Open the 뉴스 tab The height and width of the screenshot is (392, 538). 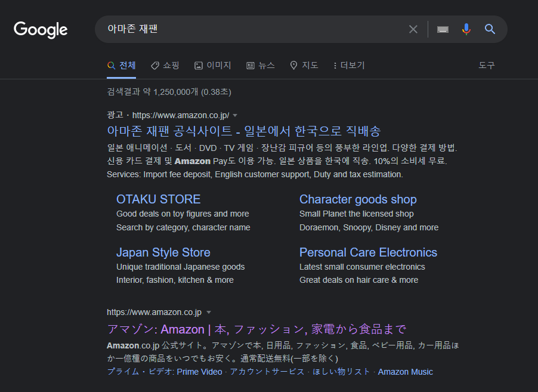pos(261,65)
